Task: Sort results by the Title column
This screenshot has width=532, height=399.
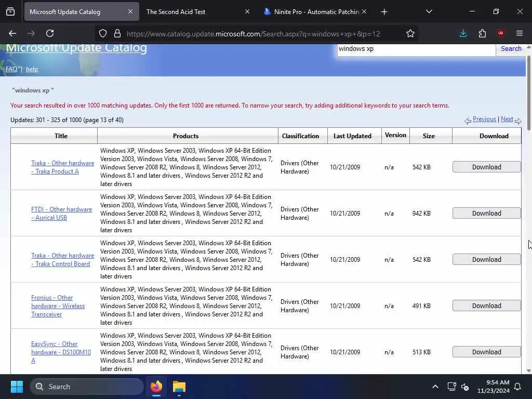Action: click(x=61, y=136)
